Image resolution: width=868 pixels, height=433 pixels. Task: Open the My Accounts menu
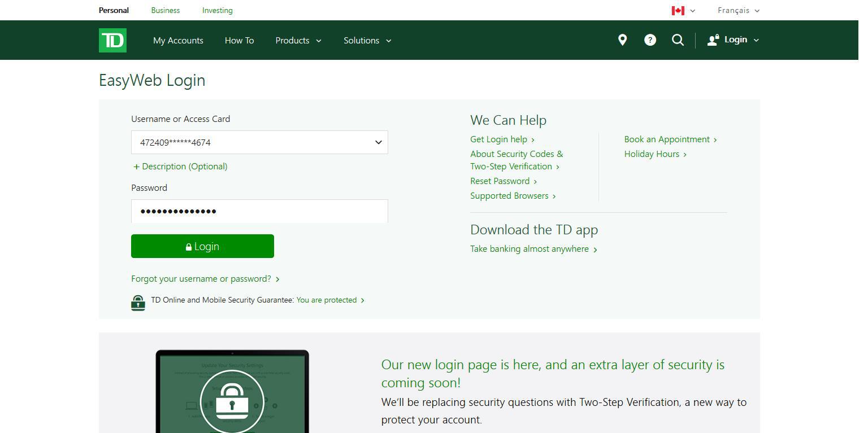178,40
